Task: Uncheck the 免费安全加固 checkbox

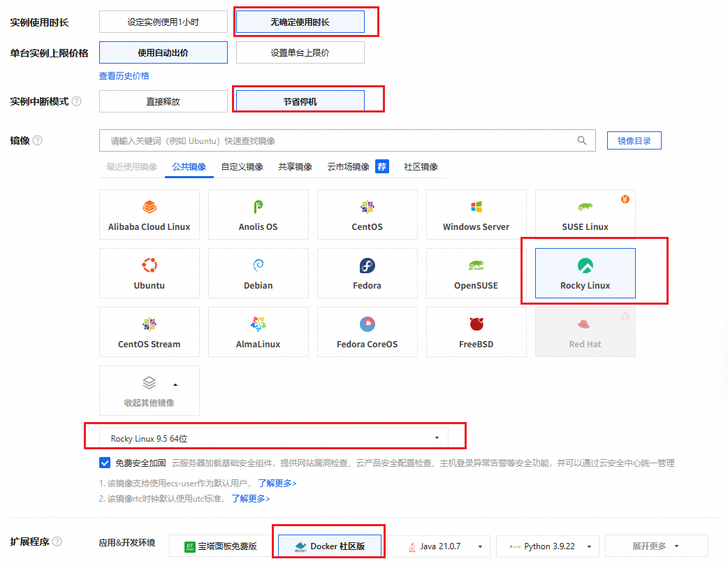Action: tap(105, 463)
